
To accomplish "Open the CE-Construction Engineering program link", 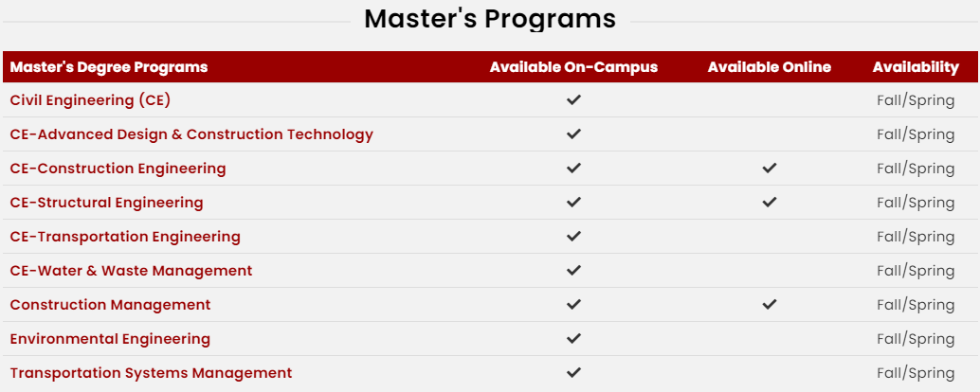I will click(x=118, y=169).
